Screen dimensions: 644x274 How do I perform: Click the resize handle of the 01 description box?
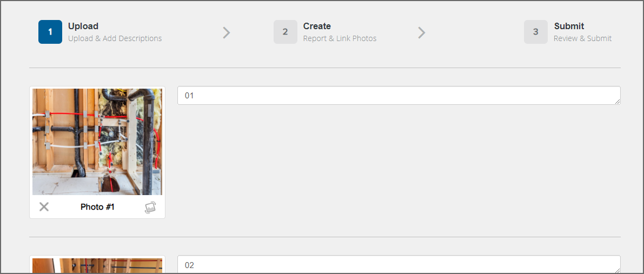(618, 102)
